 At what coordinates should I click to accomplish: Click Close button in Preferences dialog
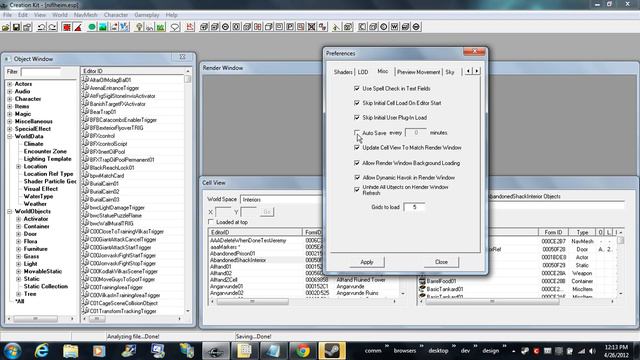441,262
